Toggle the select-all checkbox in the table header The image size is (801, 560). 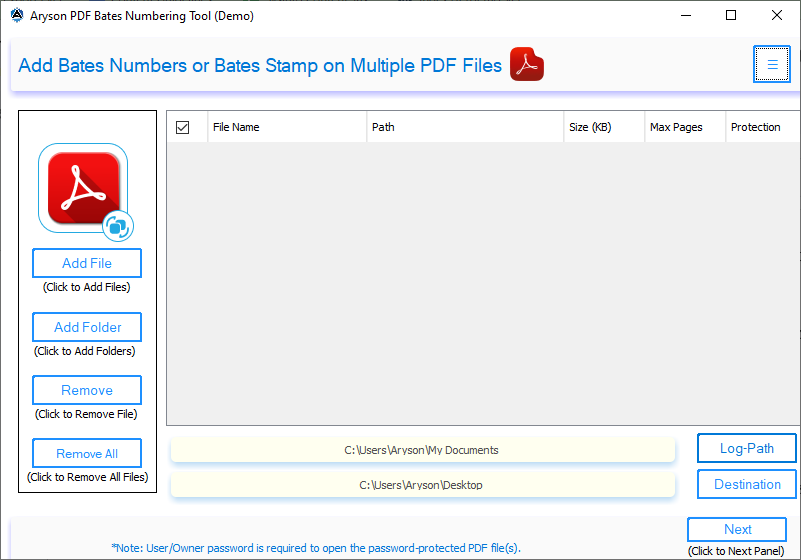click(182, 127)
